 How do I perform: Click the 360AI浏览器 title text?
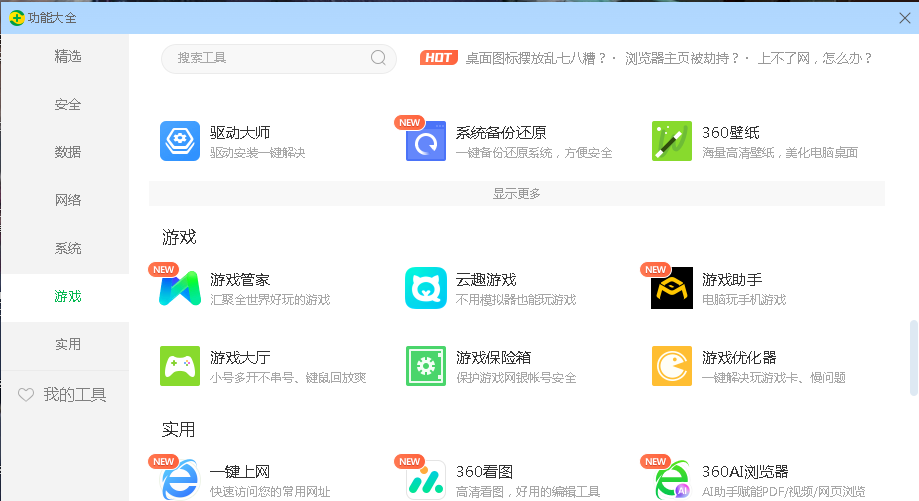[x=745, y=472]
